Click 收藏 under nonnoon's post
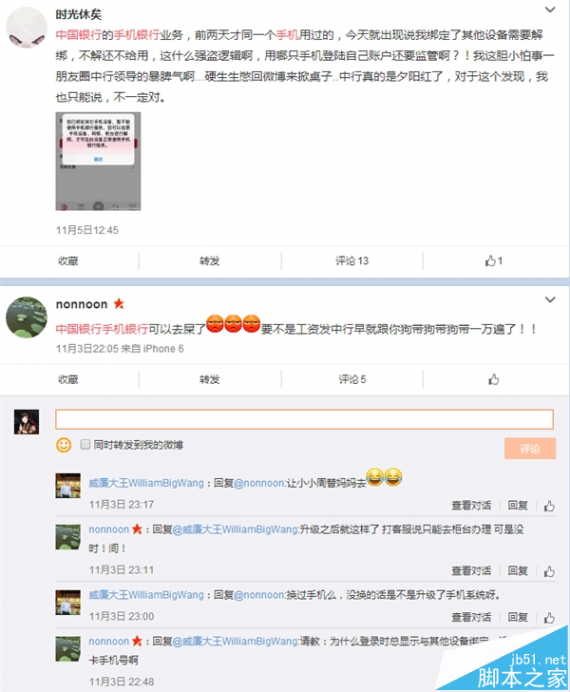 [68, 379]
